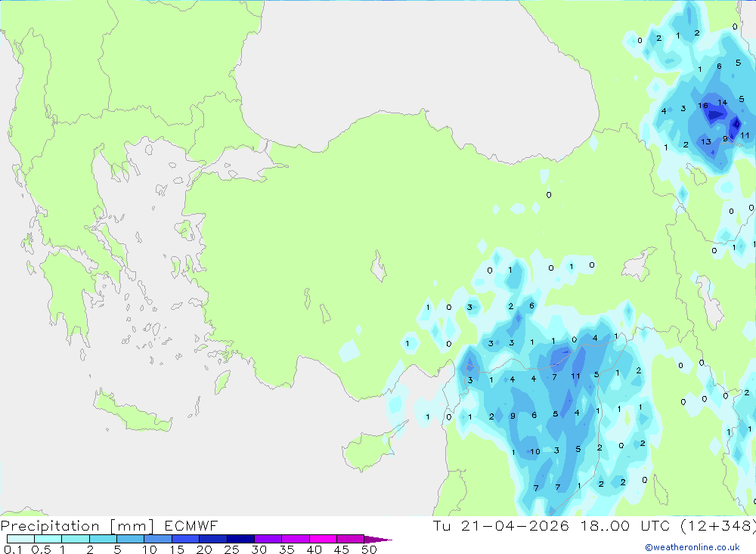This screenshot has width=756, height=554.
Task: Click the 'Precipitation [mm]' legend title
Action: (78, 525)
